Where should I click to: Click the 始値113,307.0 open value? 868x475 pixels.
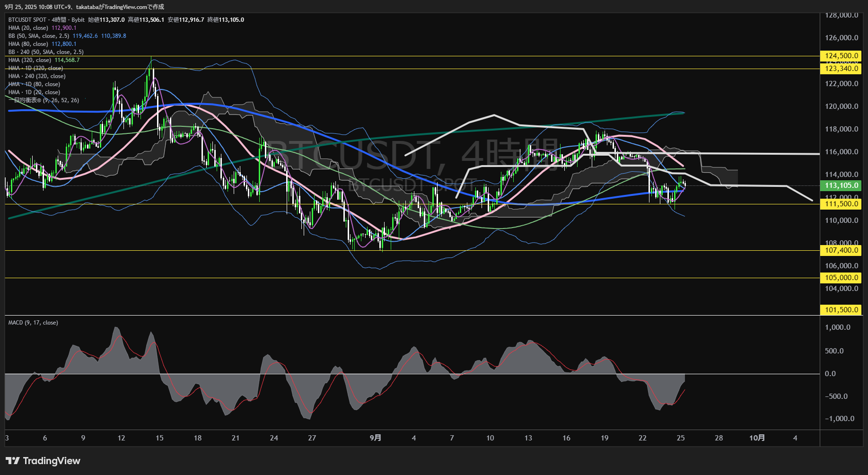coord(106,20)
